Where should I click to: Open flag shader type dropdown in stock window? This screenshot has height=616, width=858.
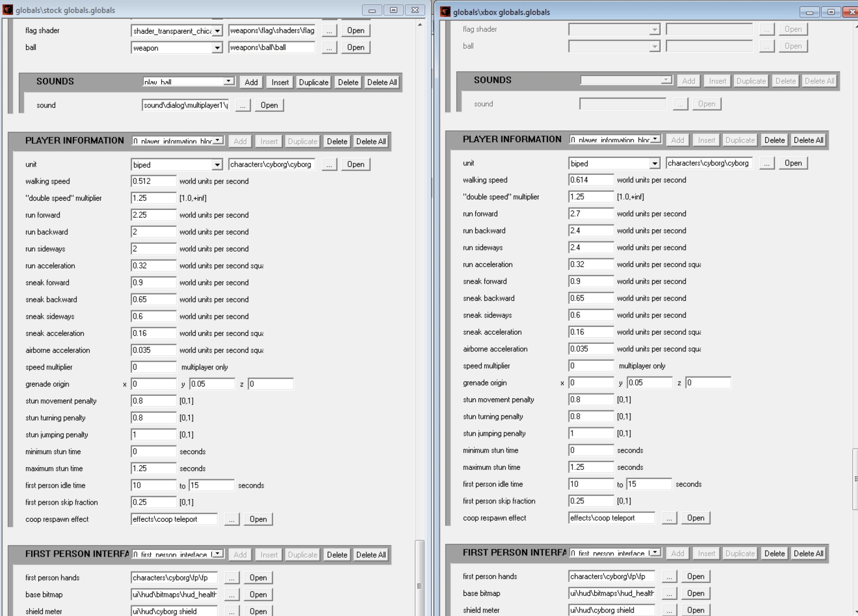click(x=217, y=31)
